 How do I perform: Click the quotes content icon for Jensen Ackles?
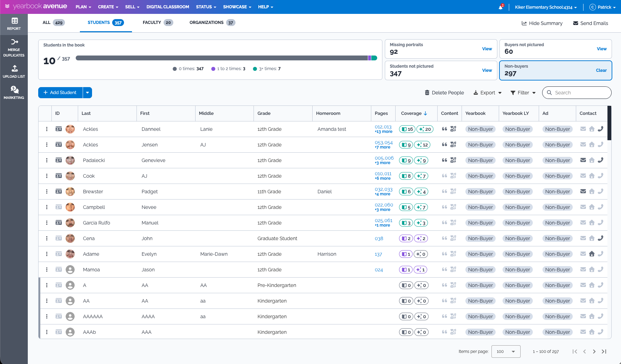pos(445,144)
